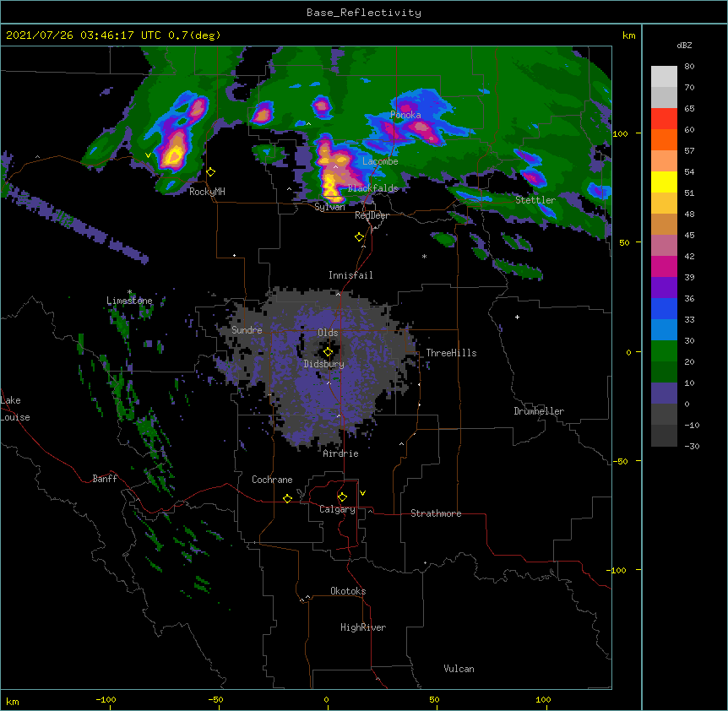The width and height of the screenshot is (728, 711).
Task: Pick the yellow 51-54 dBZ legend swatch
Action: click(x=664, y=182)
